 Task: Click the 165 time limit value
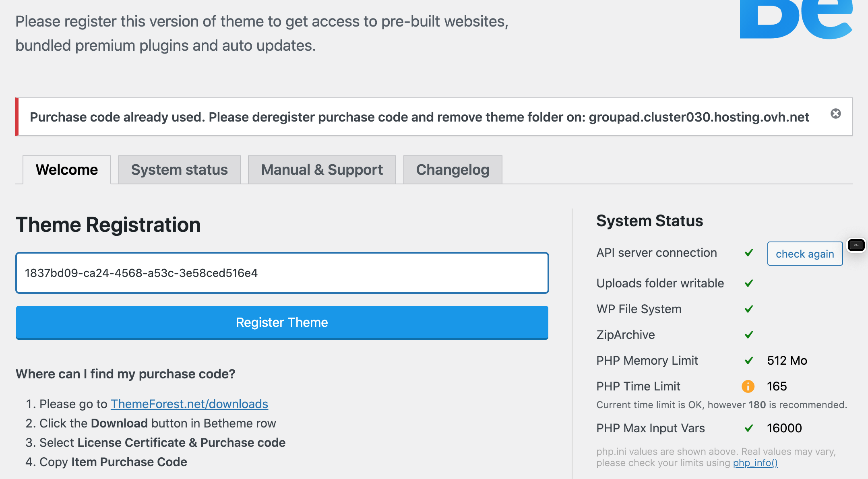777,386
